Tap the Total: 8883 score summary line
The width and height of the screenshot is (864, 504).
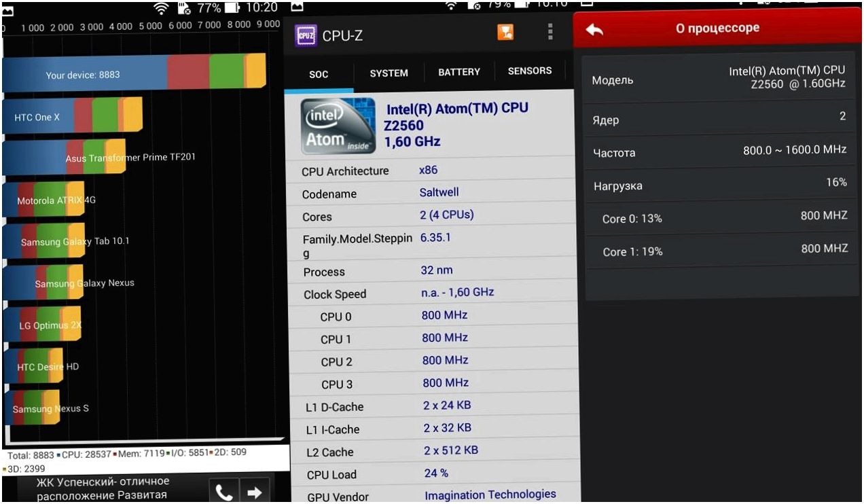(127, 454)
